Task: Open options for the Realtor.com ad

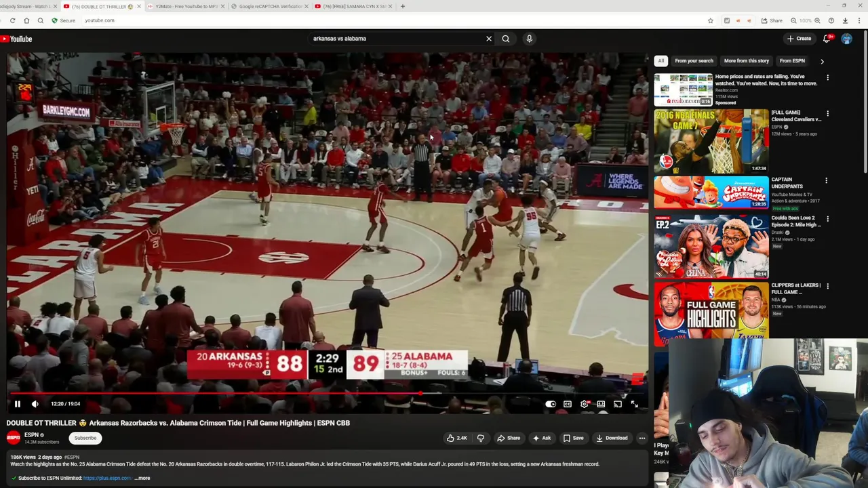Action: [x=827, y=78]
